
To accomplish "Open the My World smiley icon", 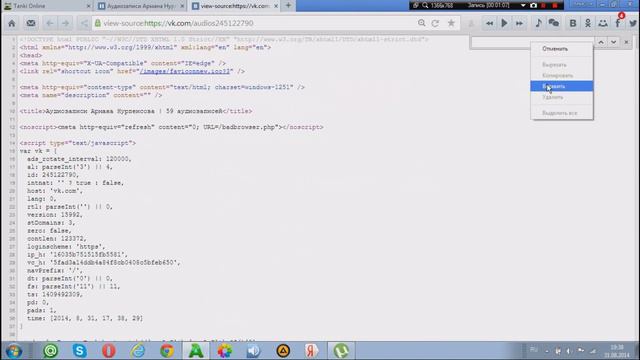I will tap(603, 23).
